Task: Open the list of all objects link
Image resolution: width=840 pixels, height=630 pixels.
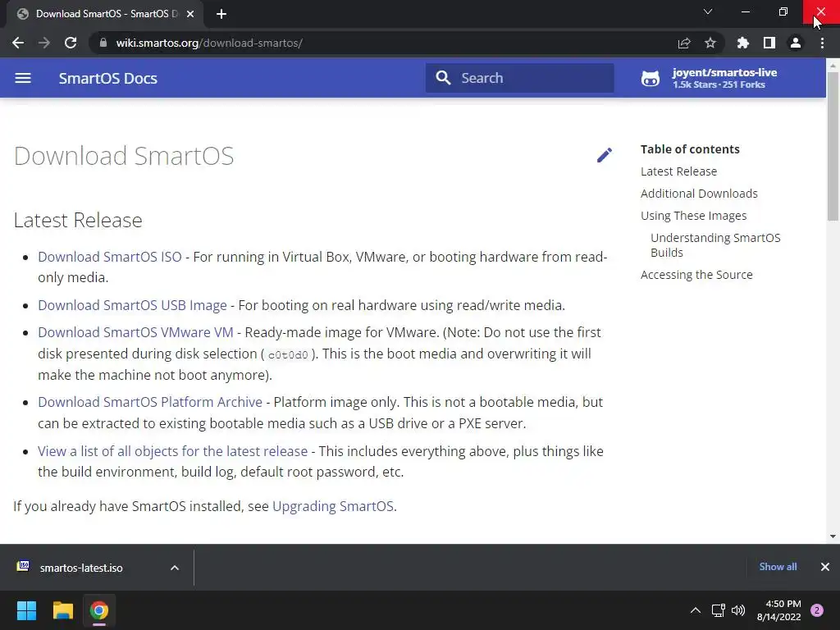Action: 172,452
